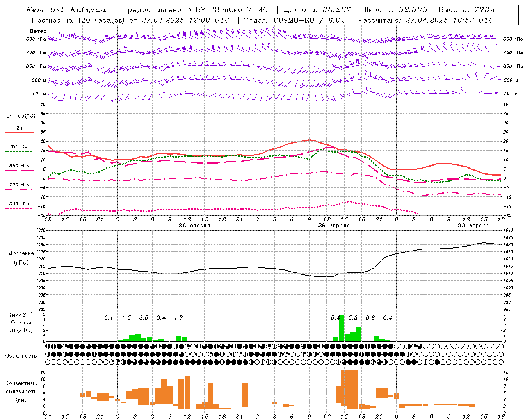This screenshot has width=525, height=420.
Task: Click the (мм/3ч.) units label
Action: [21, 315]
